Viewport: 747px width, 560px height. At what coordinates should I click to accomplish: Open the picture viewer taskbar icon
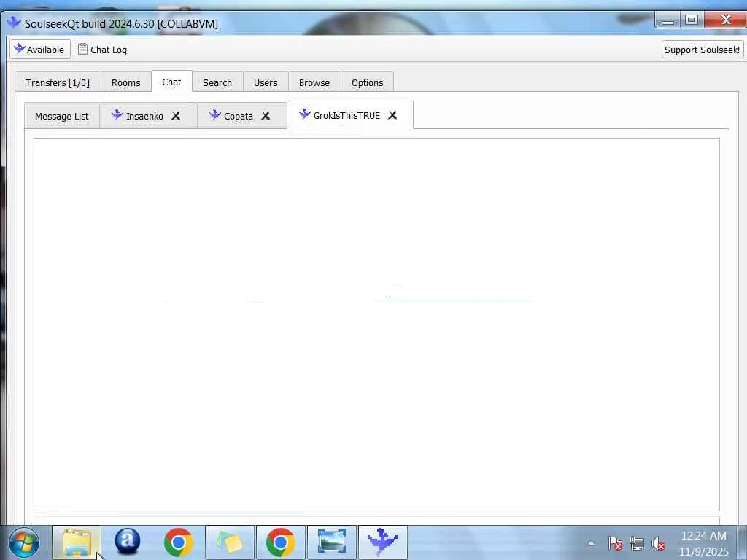click(332, 542)
